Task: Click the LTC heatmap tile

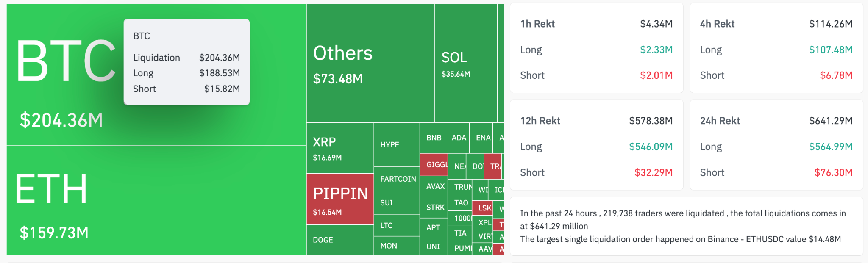Action: tap(396, 225)
